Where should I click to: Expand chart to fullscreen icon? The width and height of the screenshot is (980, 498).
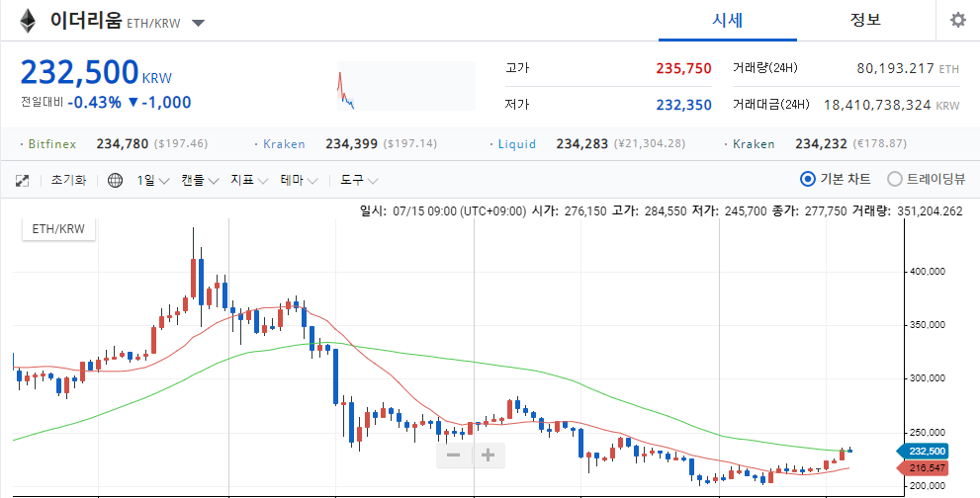click(x=22, y=181)
